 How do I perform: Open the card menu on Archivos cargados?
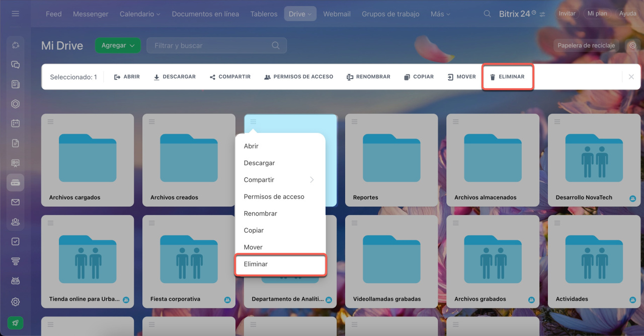coord(50,121)
